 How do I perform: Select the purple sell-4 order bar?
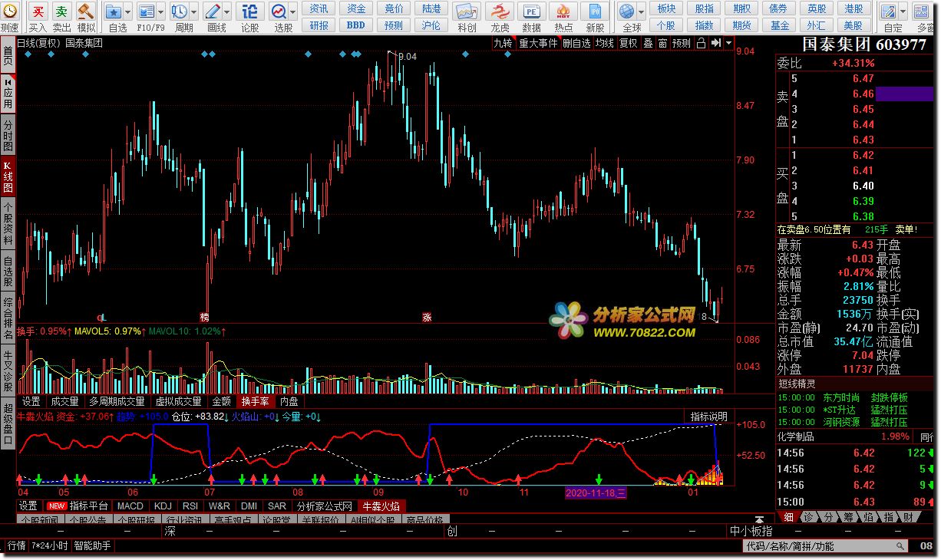pos(904,94)
